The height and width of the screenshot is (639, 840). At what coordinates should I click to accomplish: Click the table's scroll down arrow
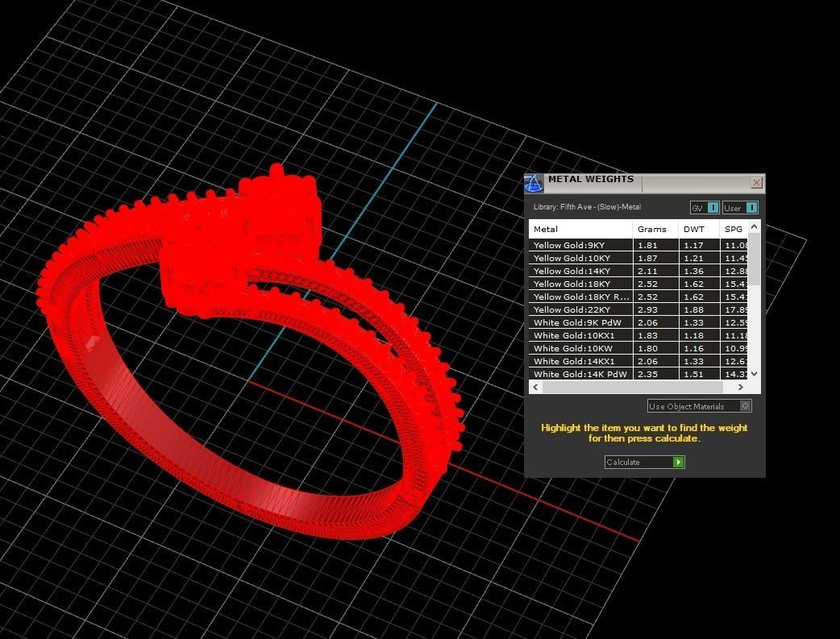coord(755,373)
